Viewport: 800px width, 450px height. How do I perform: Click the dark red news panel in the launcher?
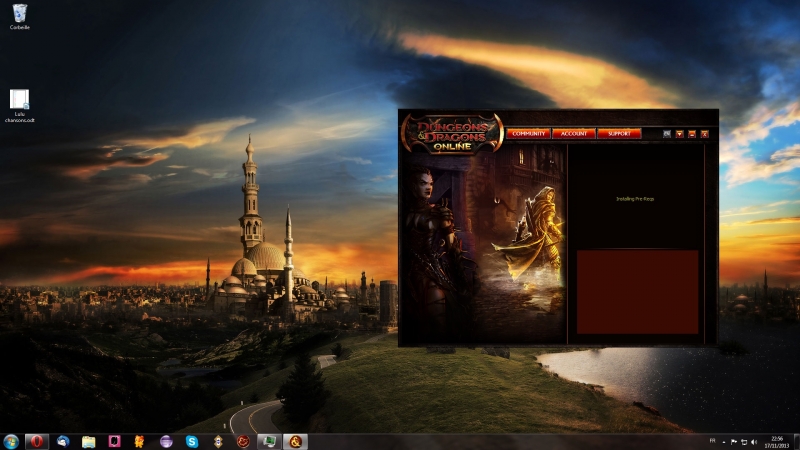click(x=637, y=292)
